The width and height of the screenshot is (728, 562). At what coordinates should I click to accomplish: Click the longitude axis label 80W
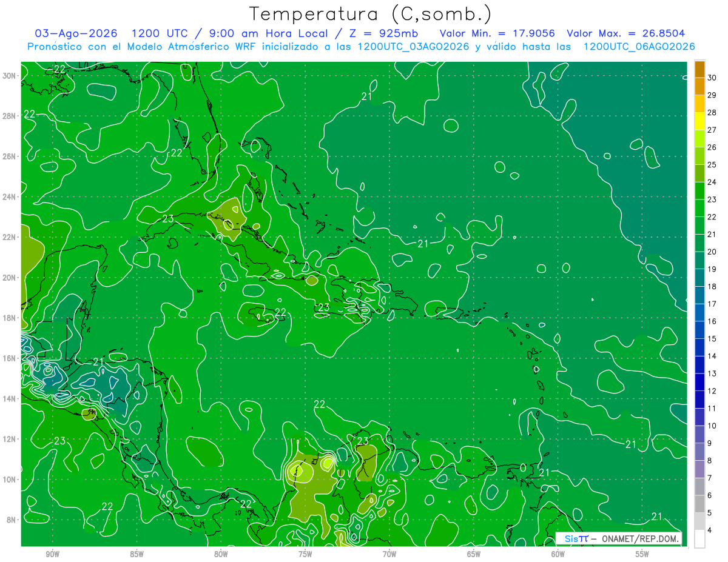tap(221, 554)
